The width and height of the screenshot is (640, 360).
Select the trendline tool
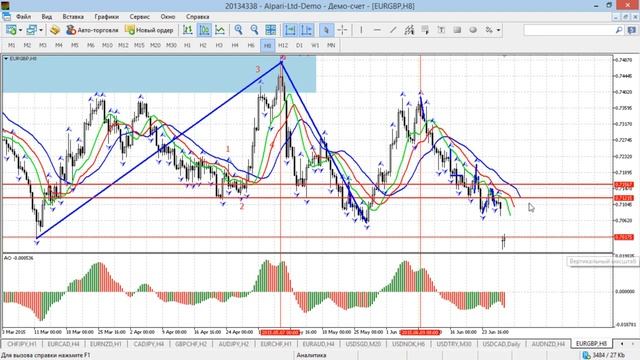tap(393, 30)
